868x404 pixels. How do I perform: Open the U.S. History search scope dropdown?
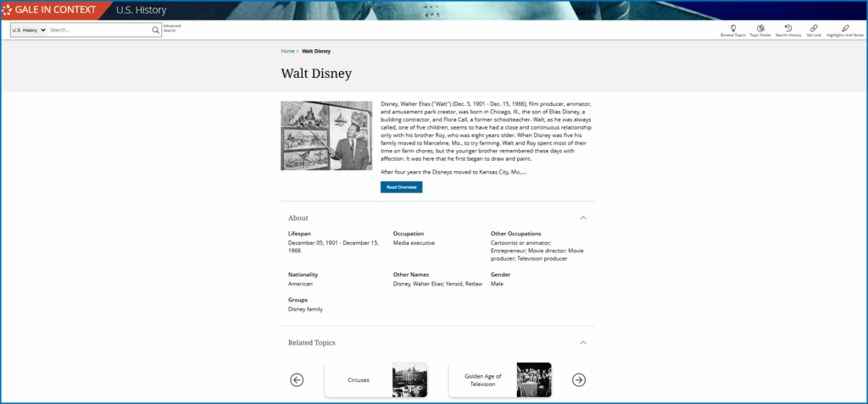[29, 30]
